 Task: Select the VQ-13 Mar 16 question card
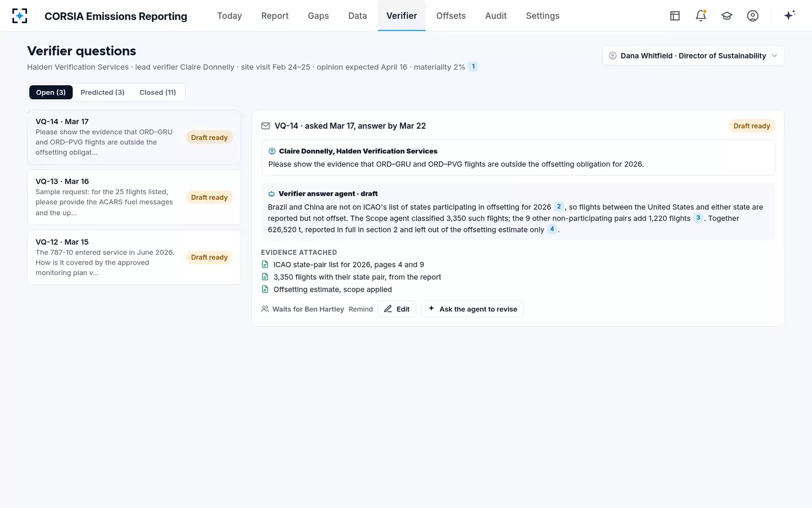click(134, 198)
